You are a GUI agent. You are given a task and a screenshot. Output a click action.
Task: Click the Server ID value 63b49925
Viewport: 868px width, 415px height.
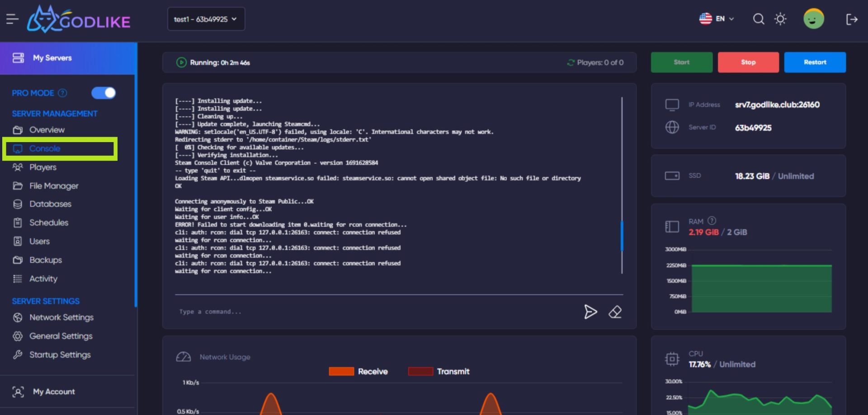tap(753, 128)
